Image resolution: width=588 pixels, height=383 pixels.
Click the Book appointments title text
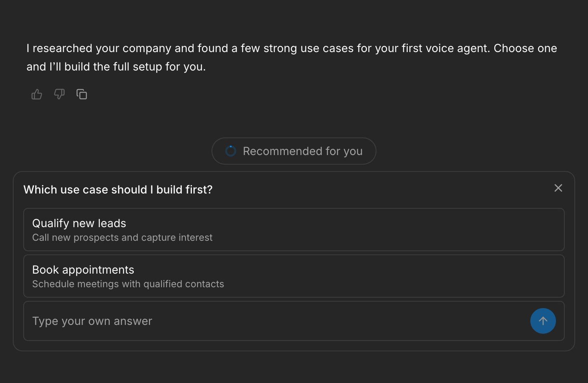(83, 270)
